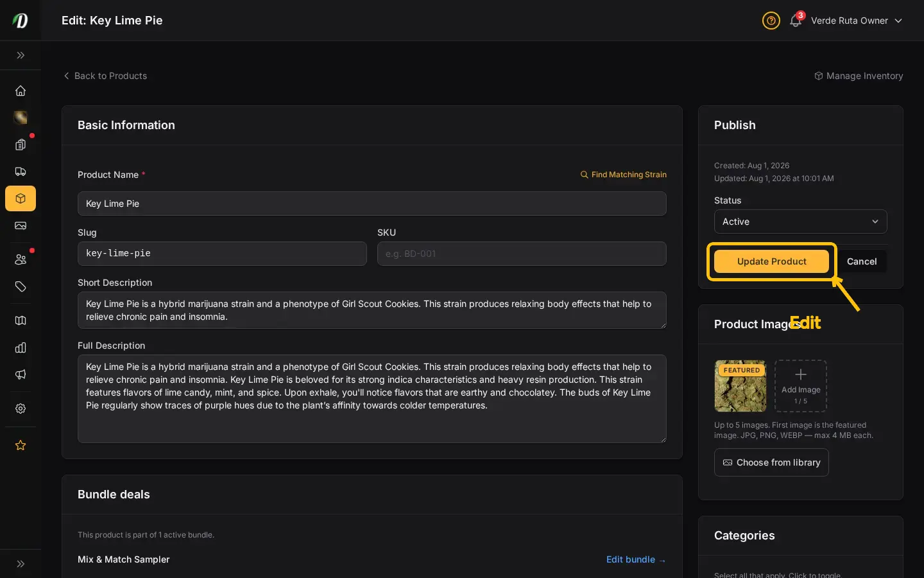Open the tag icon in the sidebar
The height and width of the screenshot is (578, 924).
tap(21, 286)
